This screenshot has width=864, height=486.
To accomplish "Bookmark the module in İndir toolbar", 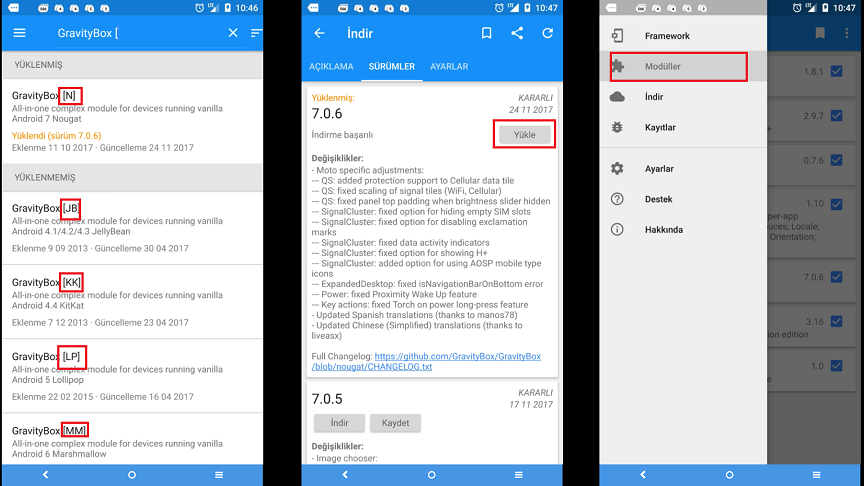I will click(x=487, y=33).
